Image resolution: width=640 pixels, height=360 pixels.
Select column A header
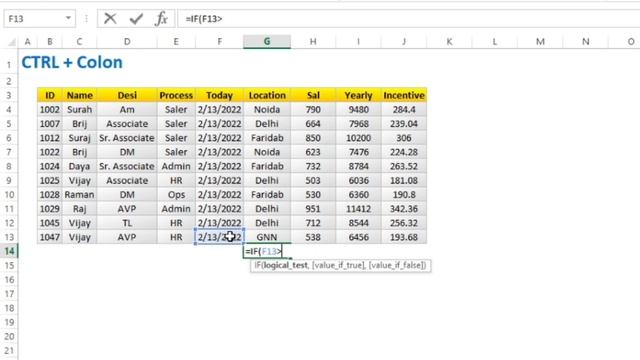pos(27,42)
